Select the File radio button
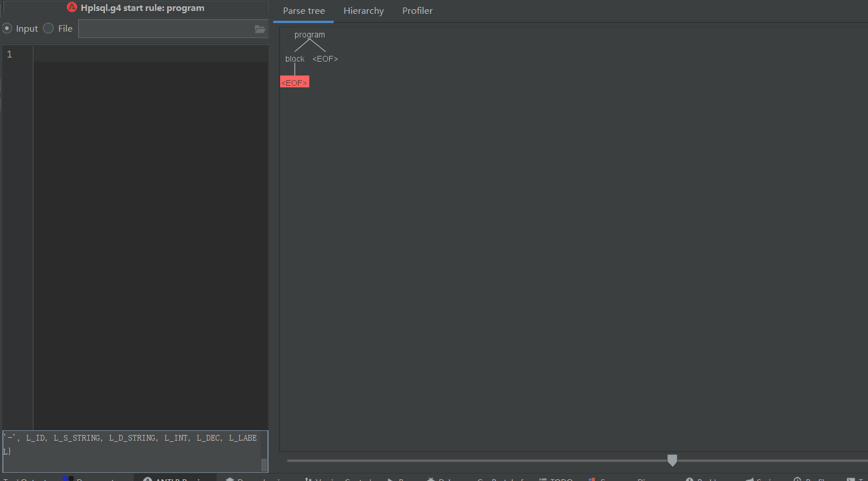 [x=48, y=28]
